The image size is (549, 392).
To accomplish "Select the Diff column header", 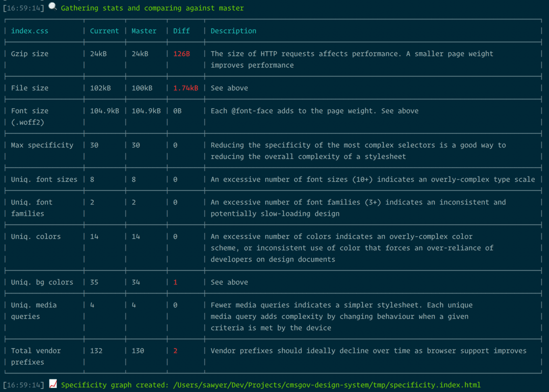I will pos(181,31).
